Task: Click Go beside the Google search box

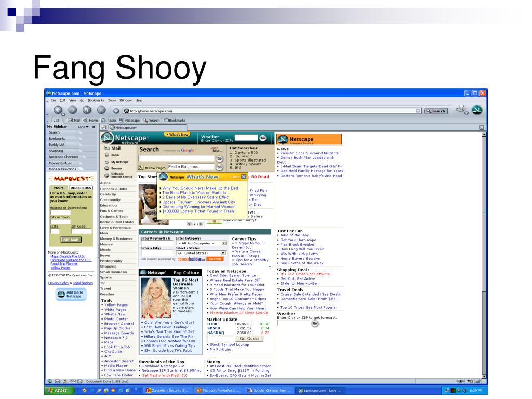Action: pos(220,159)
